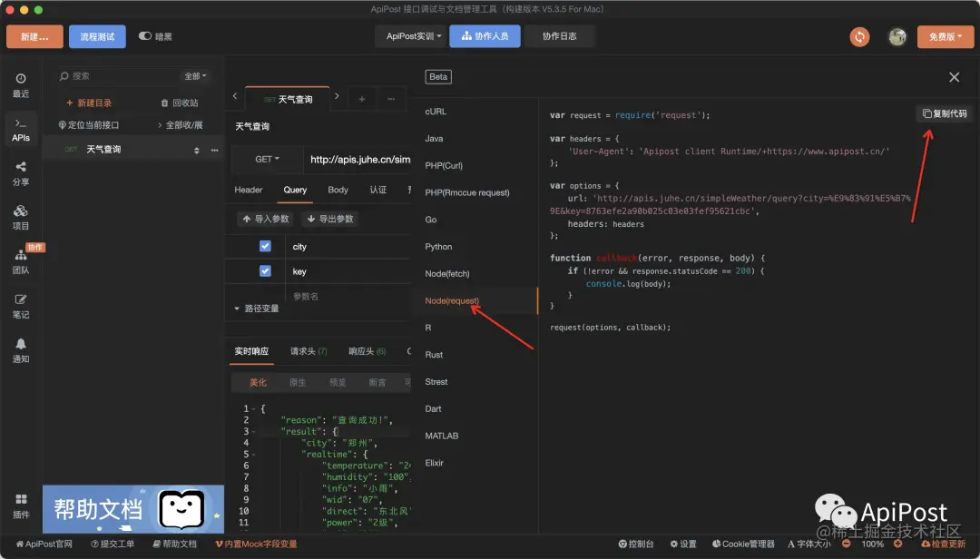Select MATLAB code language

(x=441, y=436)
